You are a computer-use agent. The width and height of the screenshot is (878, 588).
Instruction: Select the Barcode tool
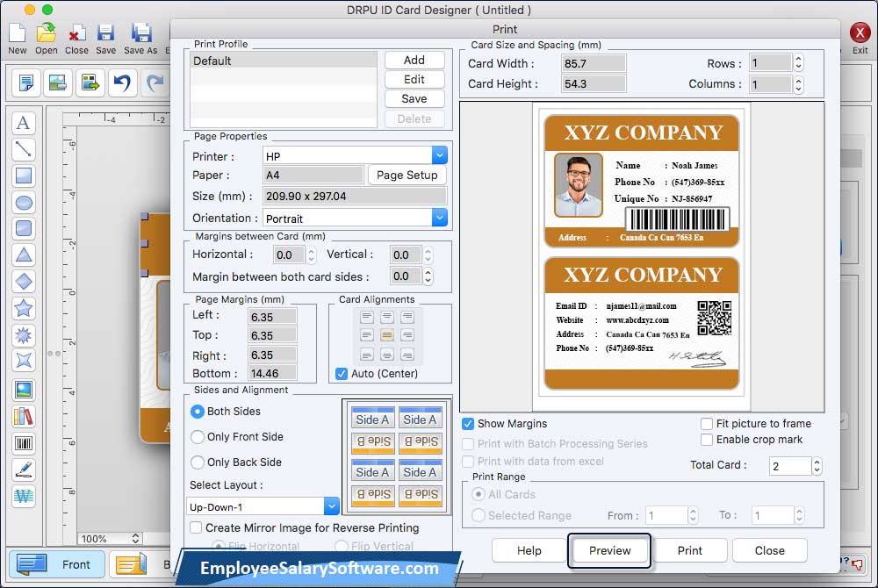point(24,443)
